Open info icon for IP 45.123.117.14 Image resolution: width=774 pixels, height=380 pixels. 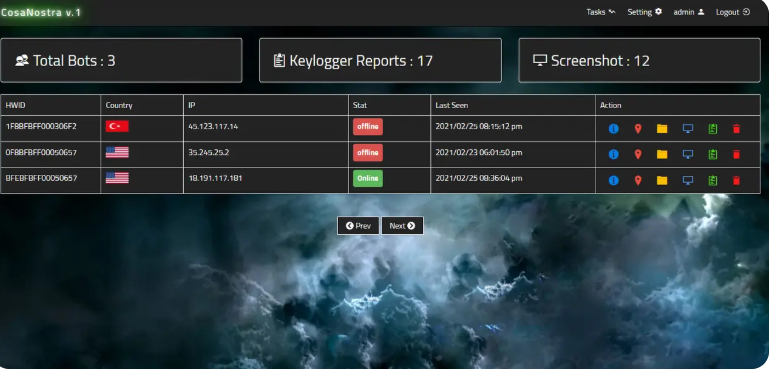614,129
